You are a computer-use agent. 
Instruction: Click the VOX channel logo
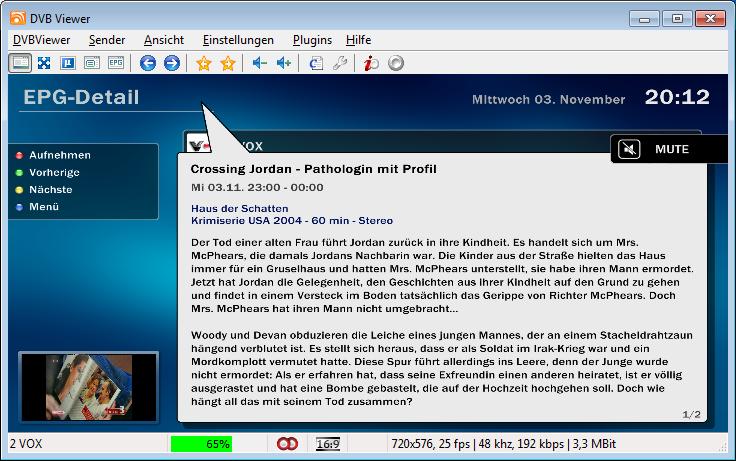(198, 144)
